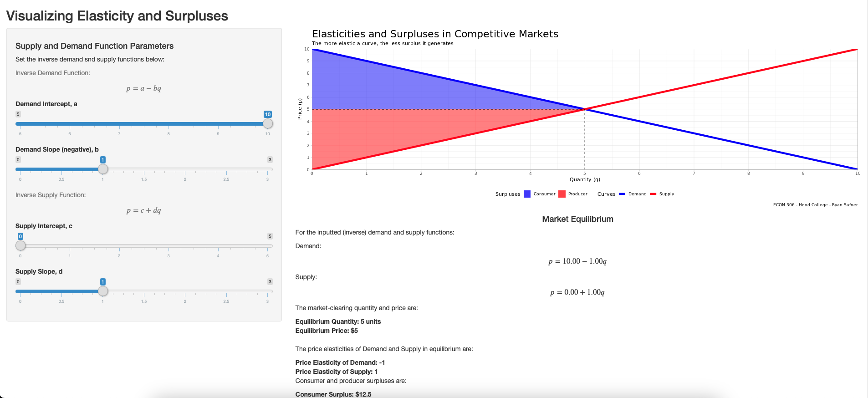Click the equilibrium point where curves intersect
The width and height of the screenshot is (868, 398).
coord(585,109)
